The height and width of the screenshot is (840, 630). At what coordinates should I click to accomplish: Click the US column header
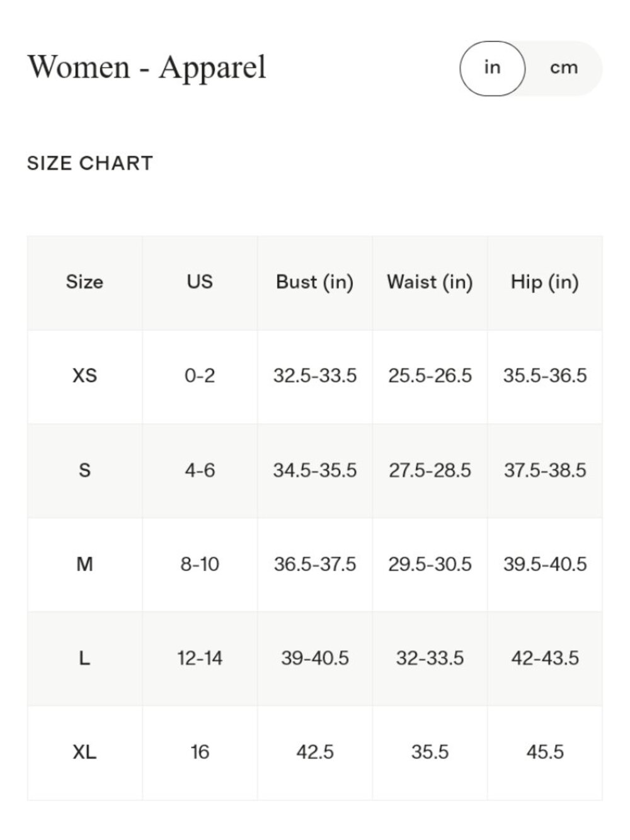tap(200, 282)
